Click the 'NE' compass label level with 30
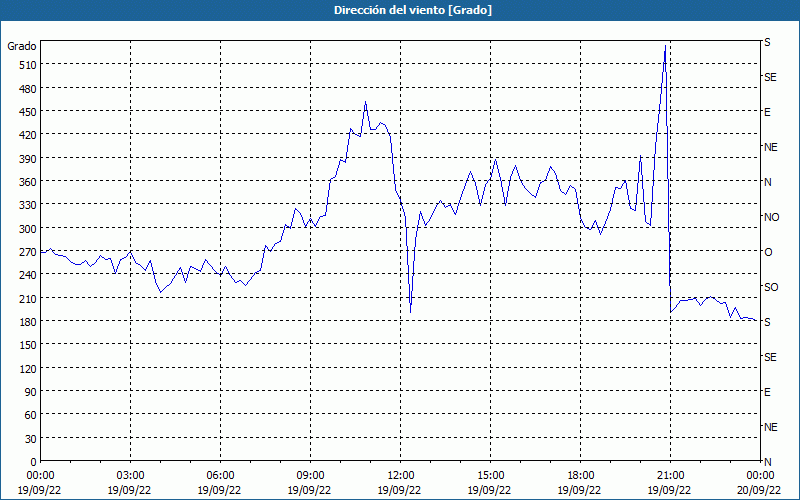 point(770,427)
